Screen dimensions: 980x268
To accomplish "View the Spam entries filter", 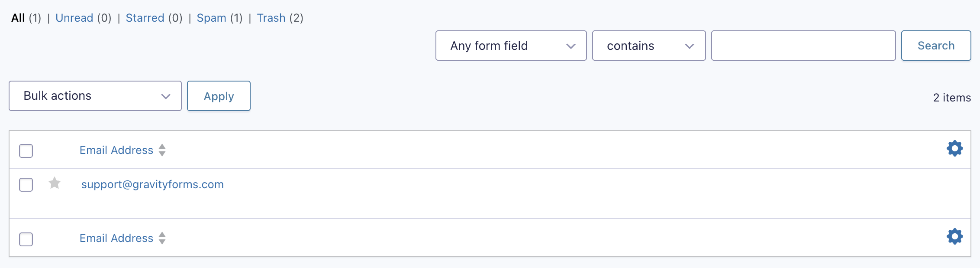I will (x=211, y=18).
